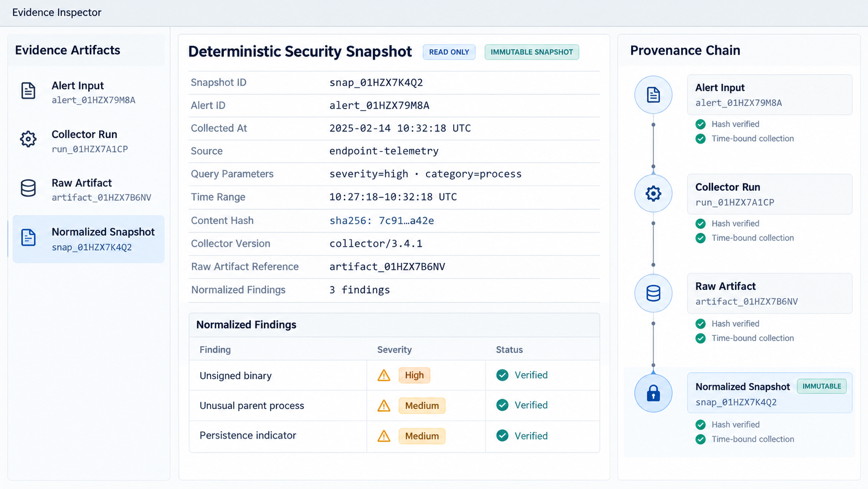Click the green check for Unusual parent process status

tap(502, 405)
